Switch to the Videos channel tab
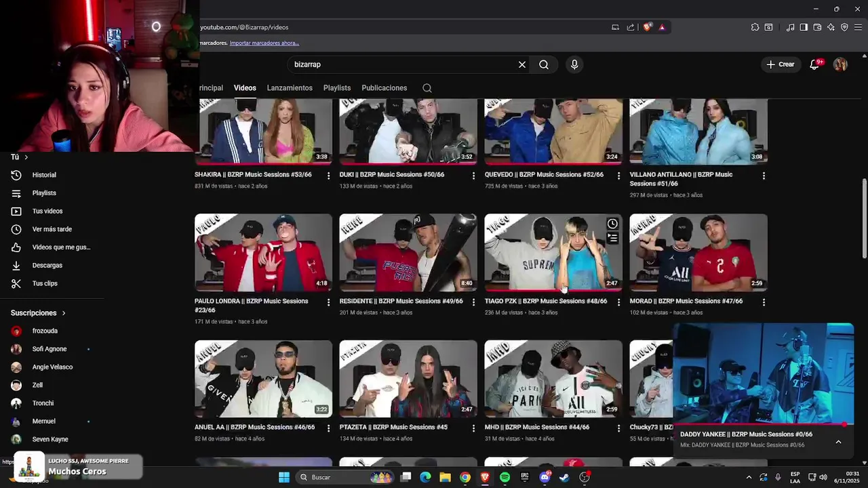 pyautogui.click(x=245, y=88)
